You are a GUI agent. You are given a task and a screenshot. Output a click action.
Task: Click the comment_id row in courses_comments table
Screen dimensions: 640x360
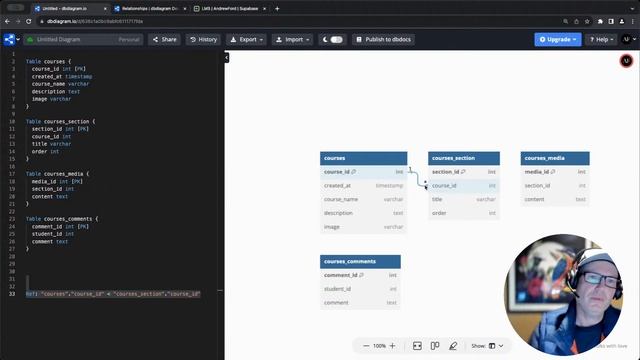tap(360, 275)
